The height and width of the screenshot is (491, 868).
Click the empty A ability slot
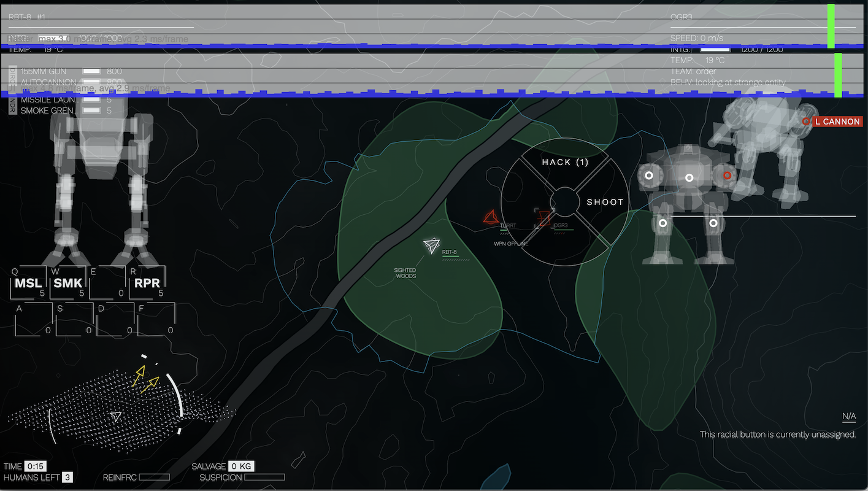(33, 320)
